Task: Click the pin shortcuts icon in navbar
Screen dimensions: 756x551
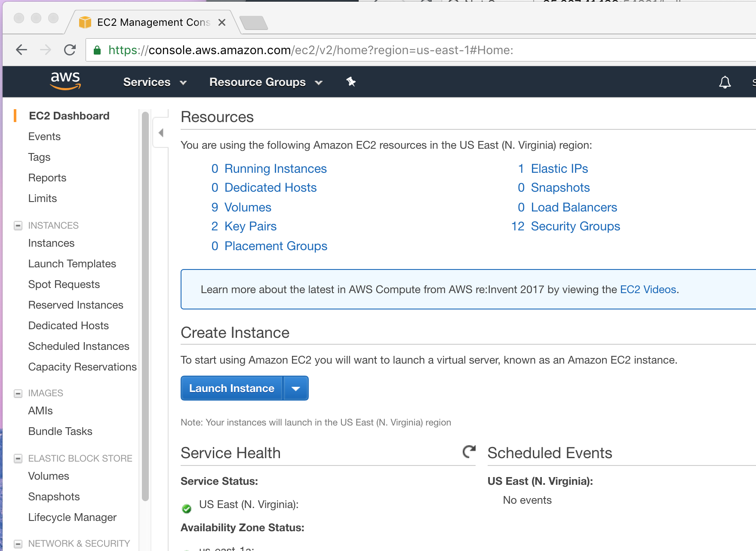Action: point(351,82)
